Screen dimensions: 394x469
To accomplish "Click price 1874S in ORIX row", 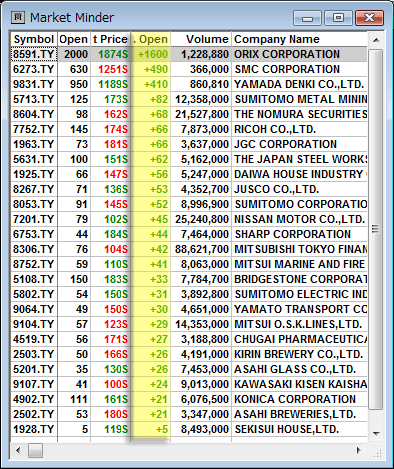I will coord(113,54).
